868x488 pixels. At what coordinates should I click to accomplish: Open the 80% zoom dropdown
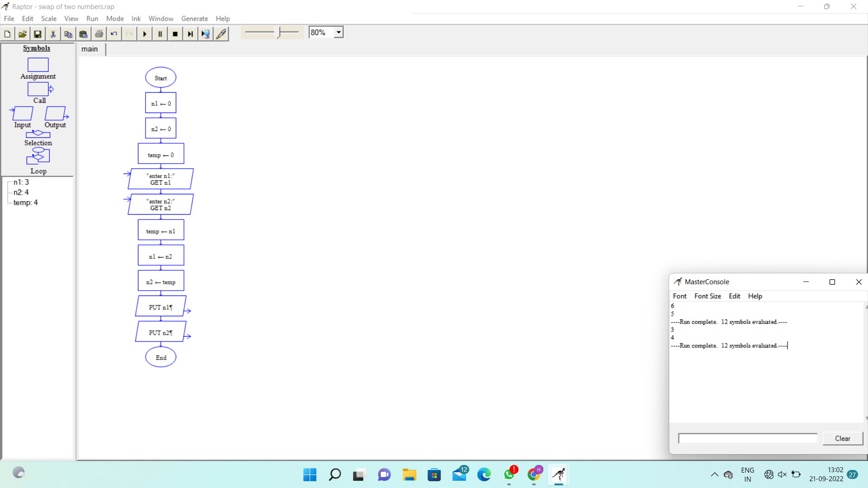(339, 33)
